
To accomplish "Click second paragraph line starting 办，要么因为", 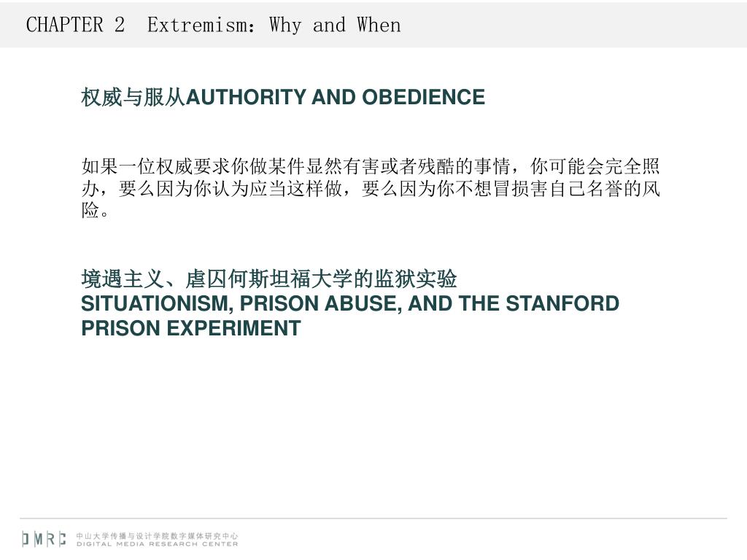I will [x=371, y=189].
